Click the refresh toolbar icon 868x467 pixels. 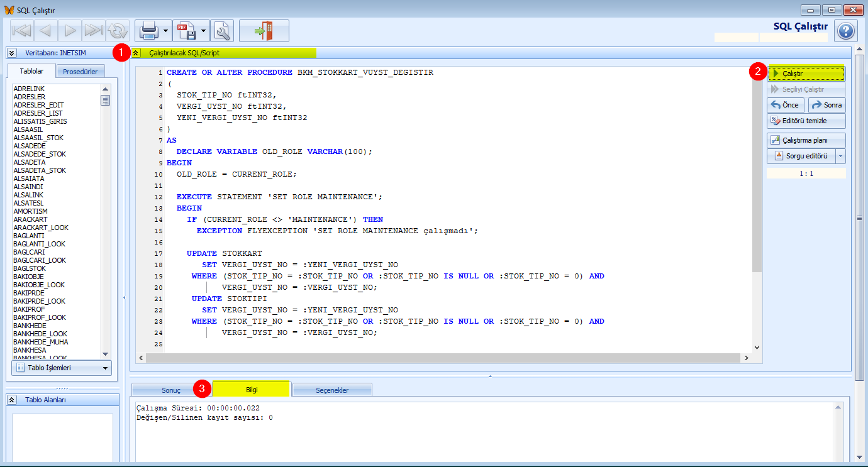click(x=118, y=30)
